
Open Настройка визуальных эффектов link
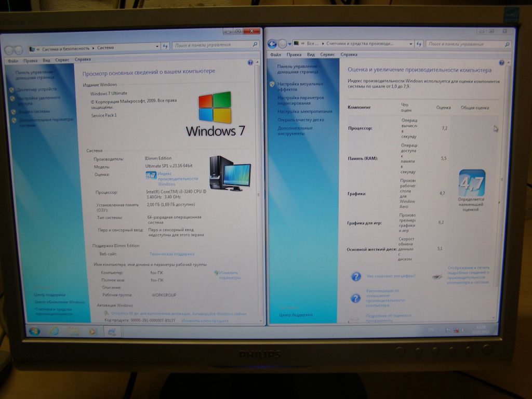click(x=300, y=87)
